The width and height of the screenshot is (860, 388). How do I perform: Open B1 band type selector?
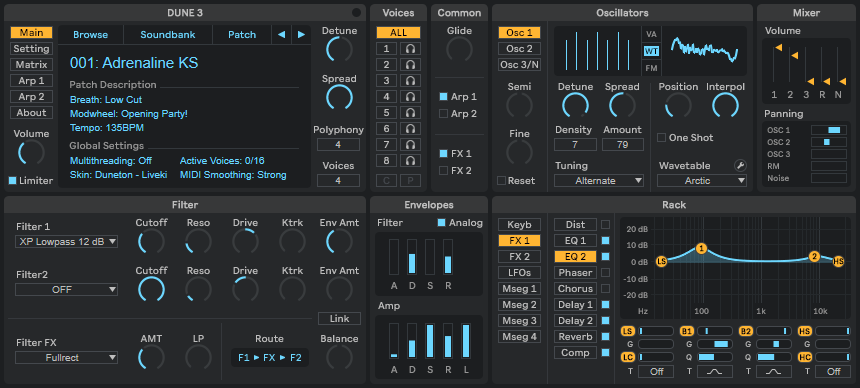pyautogui.click(x=715, y=372)
